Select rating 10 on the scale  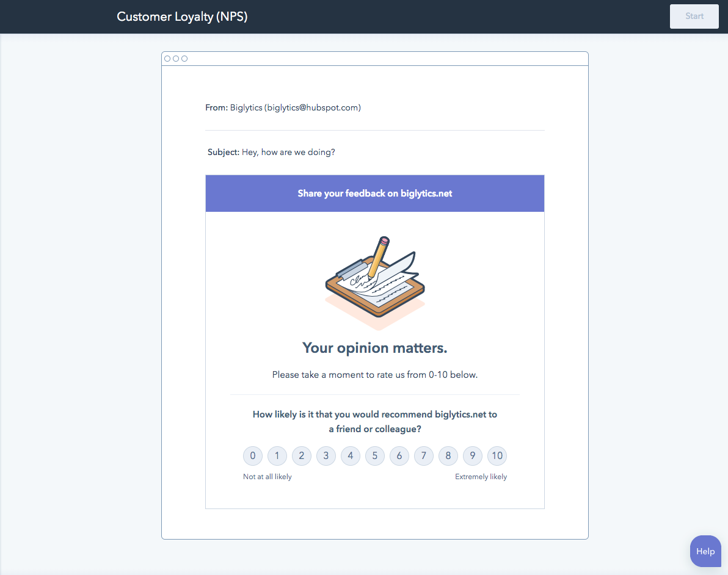(x=497, y=456)
